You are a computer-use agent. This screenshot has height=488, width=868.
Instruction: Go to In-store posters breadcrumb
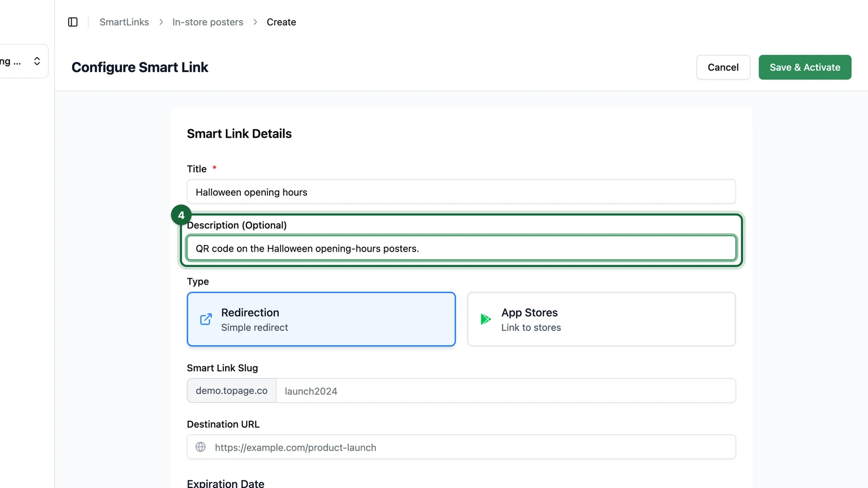point(208,22)
